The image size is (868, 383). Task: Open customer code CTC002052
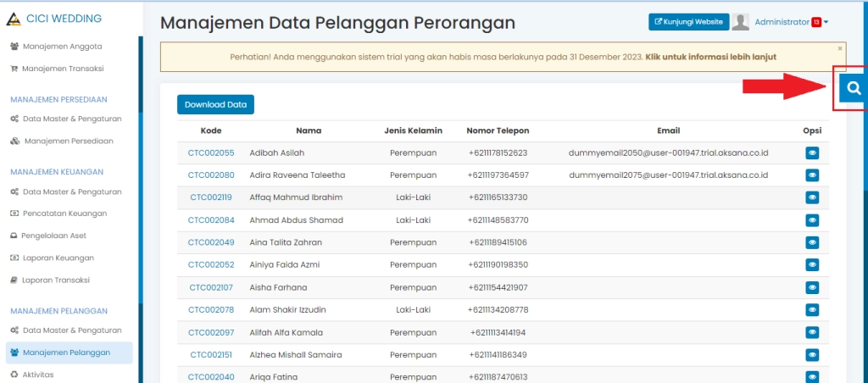211,264
